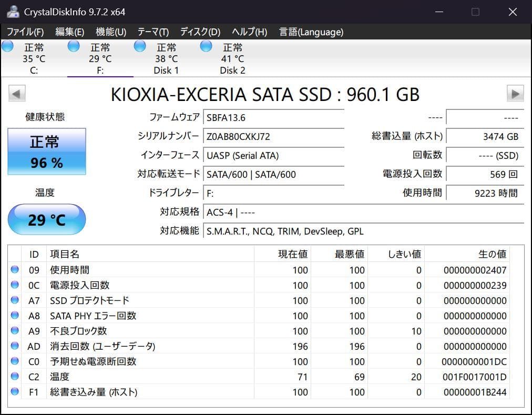Open the 言語(Language) menu

click(311, 32)
